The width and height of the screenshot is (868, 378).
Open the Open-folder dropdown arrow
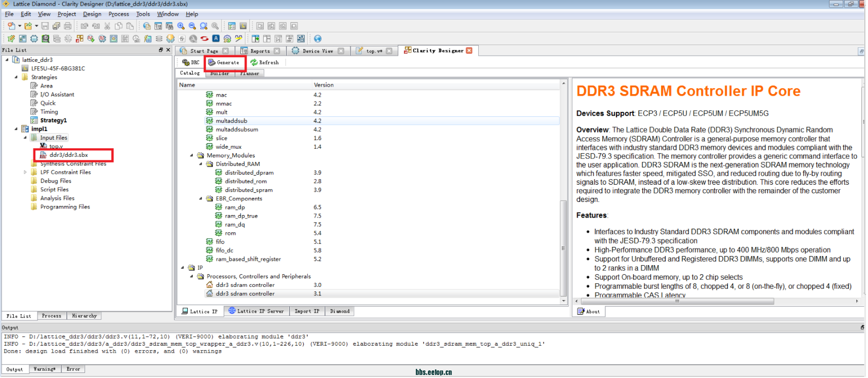36,26
